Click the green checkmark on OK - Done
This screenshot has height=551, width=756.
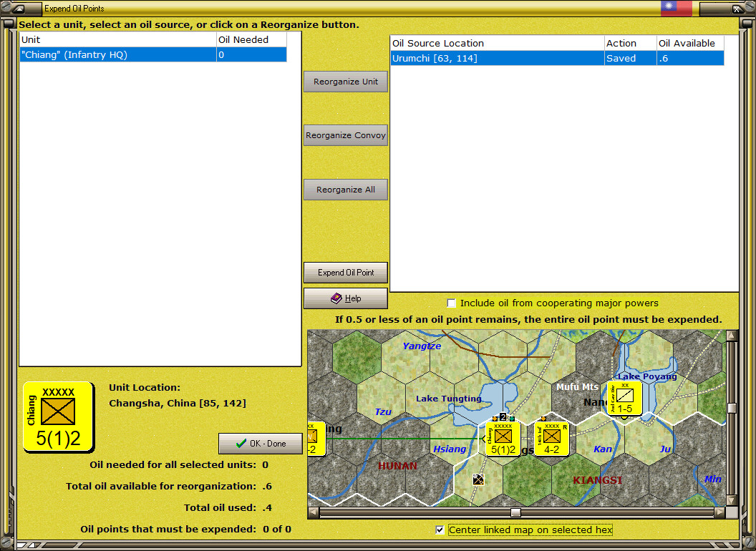click(x=241, y=443)
